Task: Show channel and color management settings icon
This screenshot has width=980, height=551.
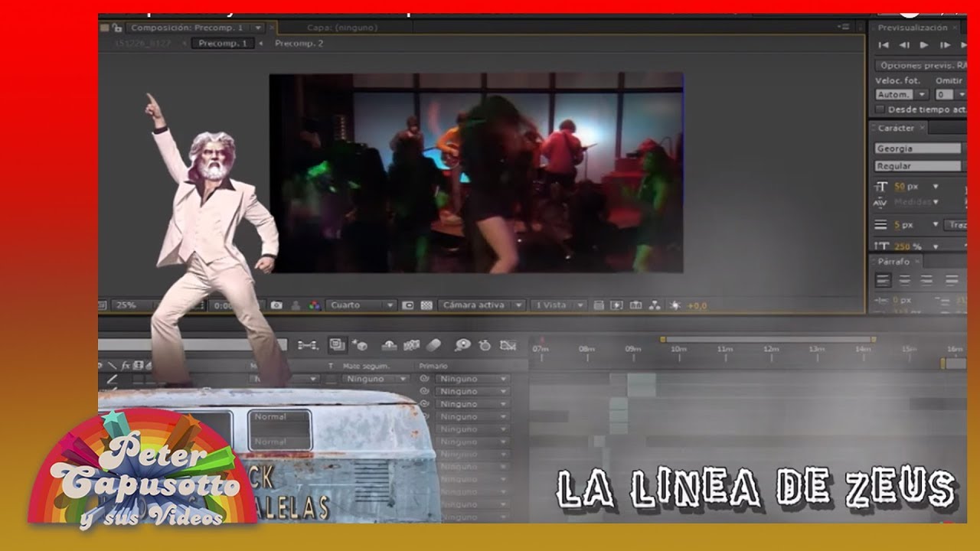Action: (314, 305)
